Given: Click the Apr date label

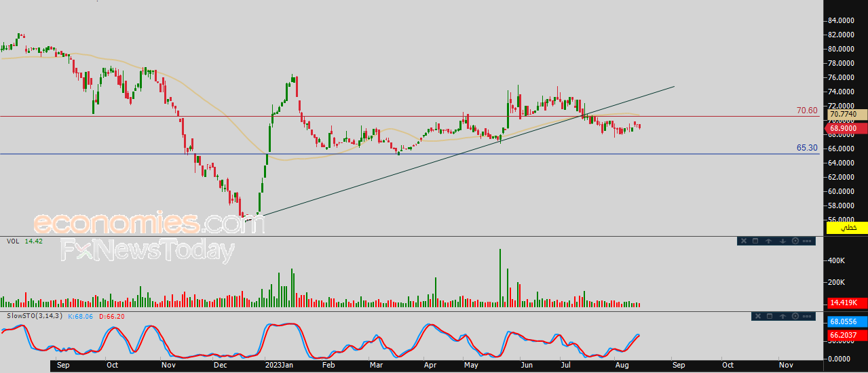Looking at the screenshot, I should pos(430,365).
